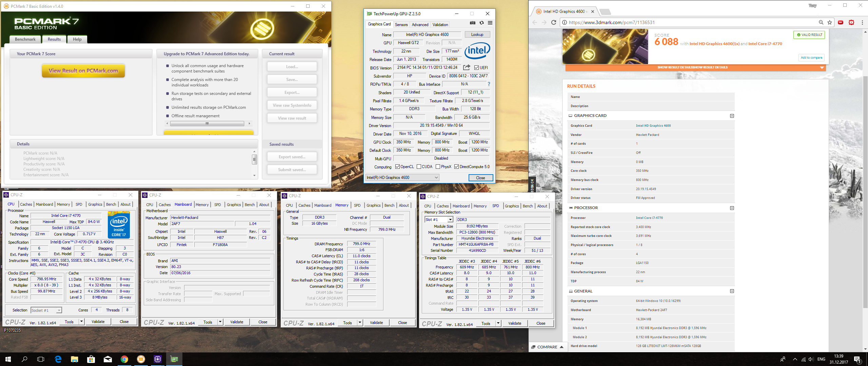Collapse the GENERAL section on 3dmark page
Viewport: 868px width, 366px height.
pyautogui.click(x=732, y=291)
